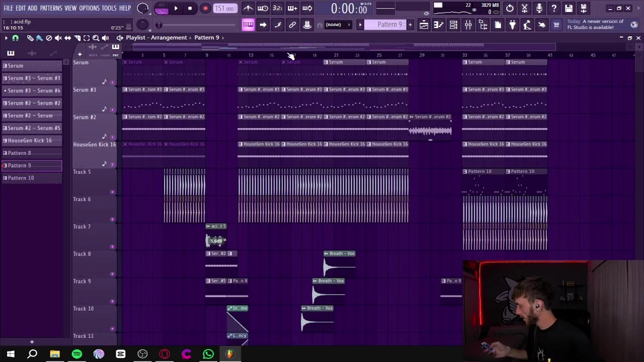The height and width of the screenshot is (362, 644).
Task: Toggle playlist snap magnet icon
Action: [x=16, y=38]
